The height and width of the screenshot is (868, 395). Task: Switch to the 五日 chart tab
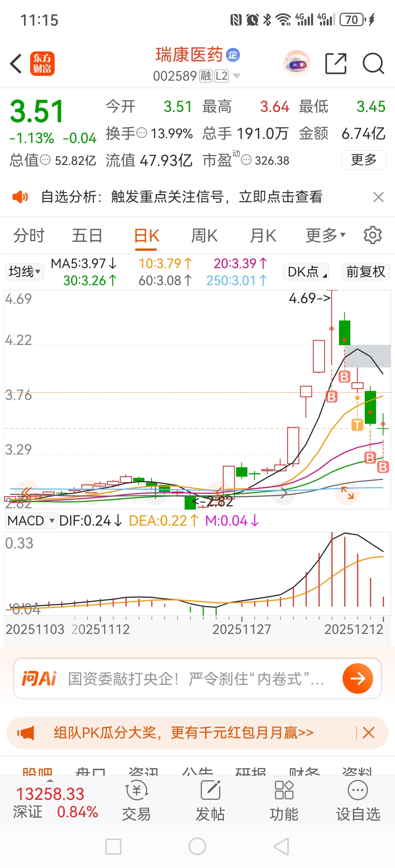[87, 235]
